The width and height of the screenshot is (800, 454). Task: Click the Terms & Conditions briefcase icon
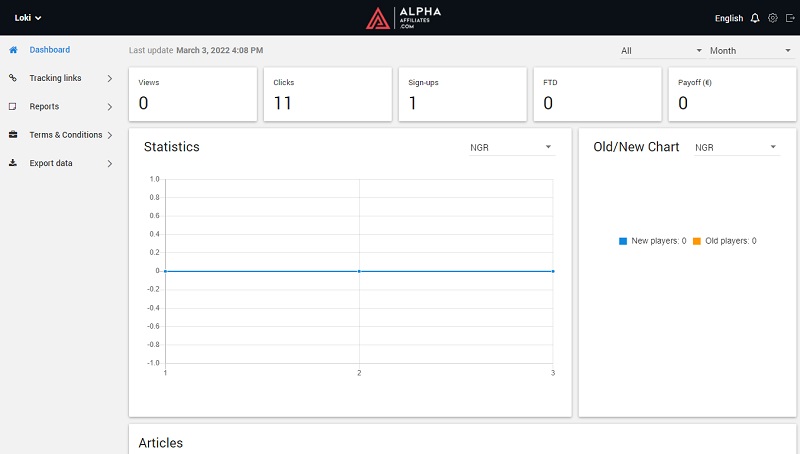[x=13, y=135]
